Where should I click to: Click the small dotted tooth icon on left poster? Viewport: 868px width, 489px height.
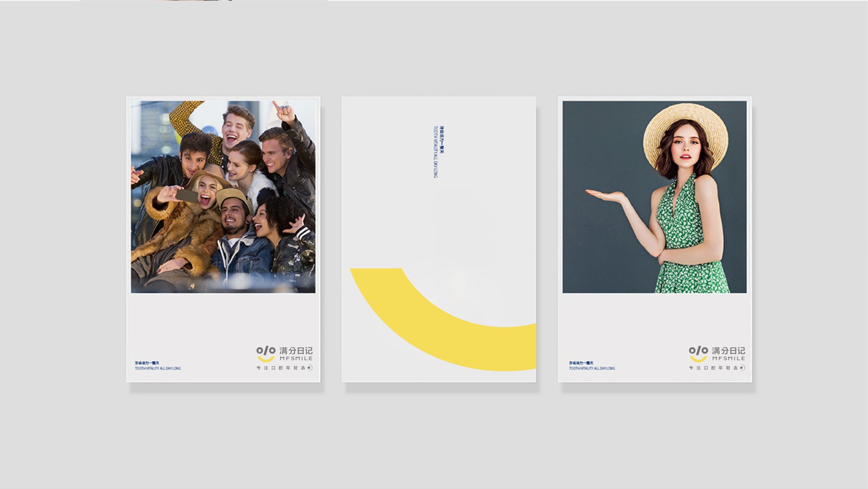click(x=310, y=368)
